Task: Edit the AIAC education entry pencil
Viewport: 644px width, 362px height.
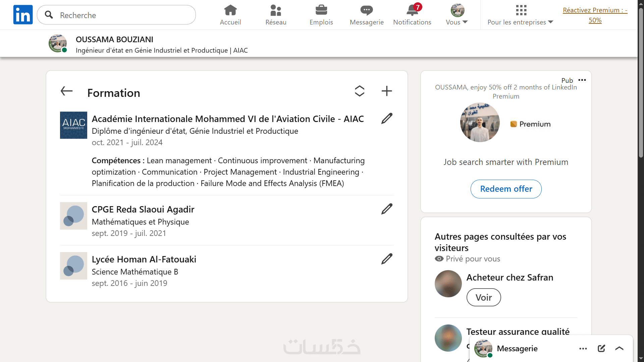Action: (387, 118)
